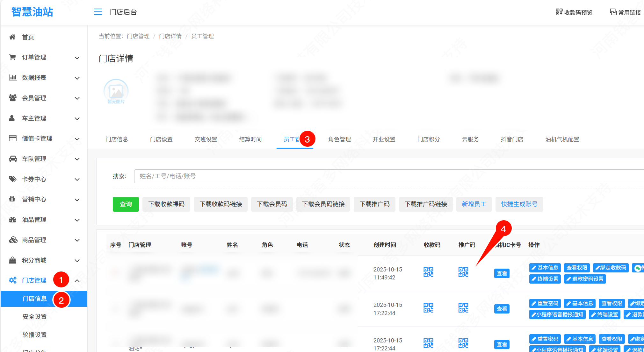Select 安全设置 in the sidebar

pyautogui.click(x=34, y=317)
